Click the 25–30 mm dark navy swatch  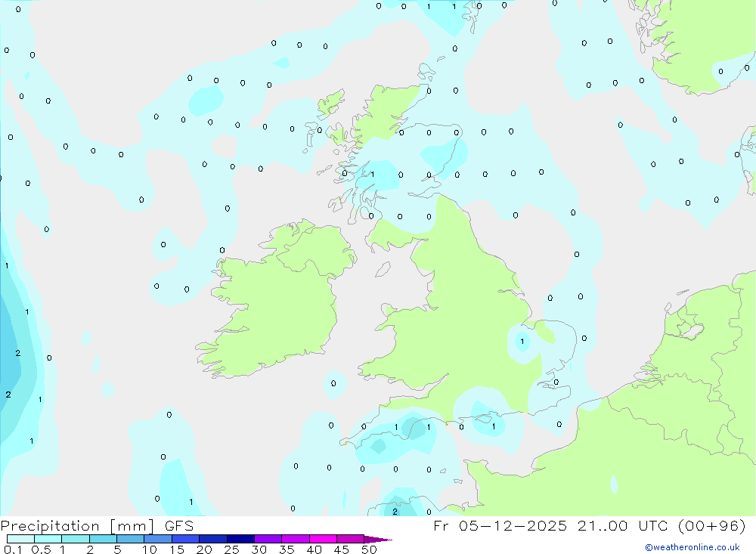240,539
